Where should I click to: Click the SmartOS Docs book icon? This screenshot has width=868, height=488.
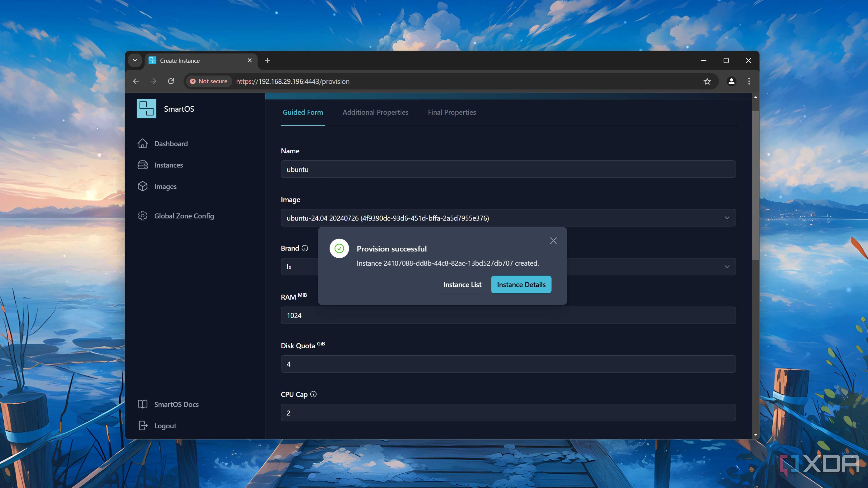tap(143, 404)
